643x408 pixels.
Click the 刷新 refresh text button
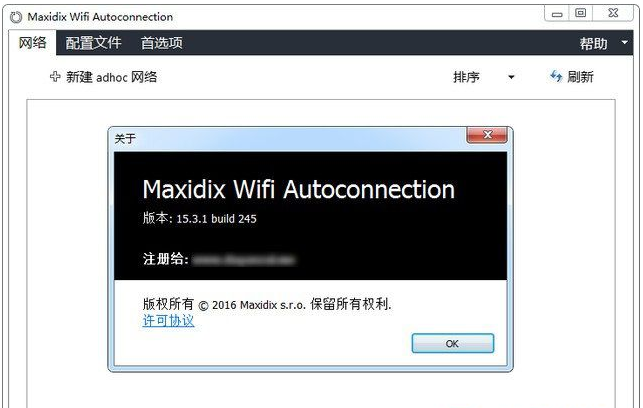click(581, 77)
